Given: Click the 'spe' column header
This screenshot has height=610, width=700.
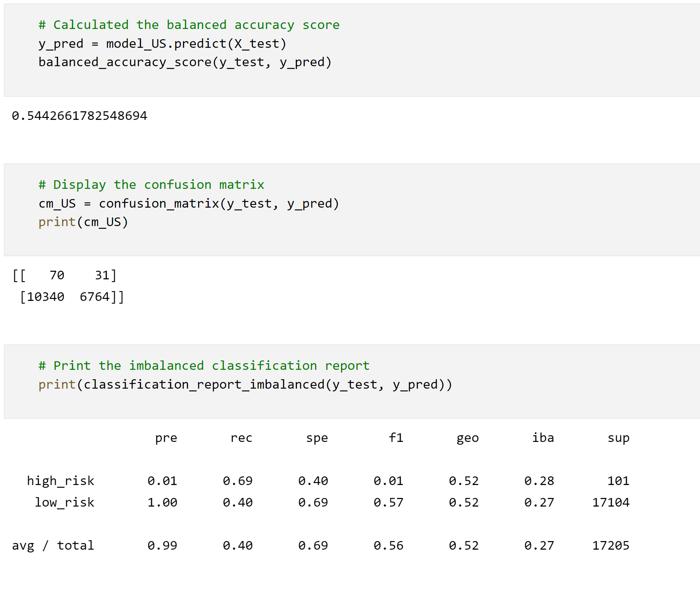Looking at the screenshot, I should click(317, 438).
